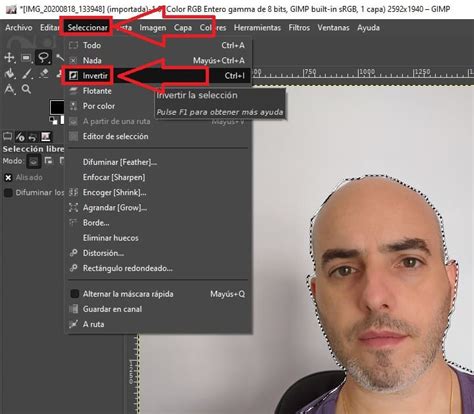Screen dimensions: 474x414
Task: Select the Zoom magnifier tool
Action: (26, 89)
